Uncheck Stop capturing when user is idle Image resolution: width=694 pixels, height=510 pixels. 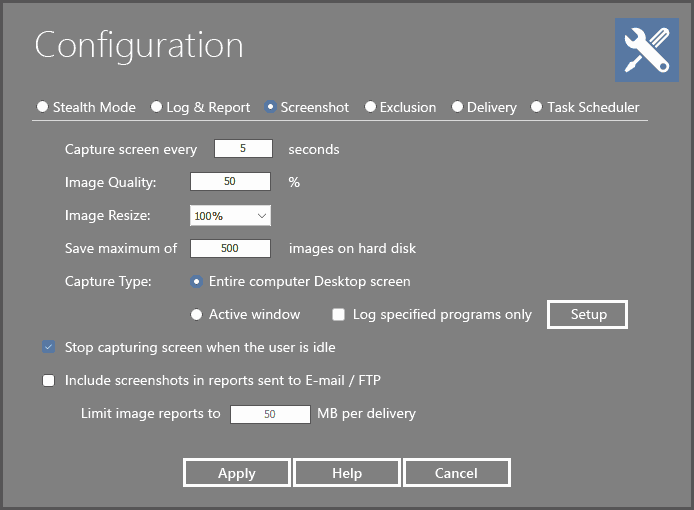click(49, 348)
